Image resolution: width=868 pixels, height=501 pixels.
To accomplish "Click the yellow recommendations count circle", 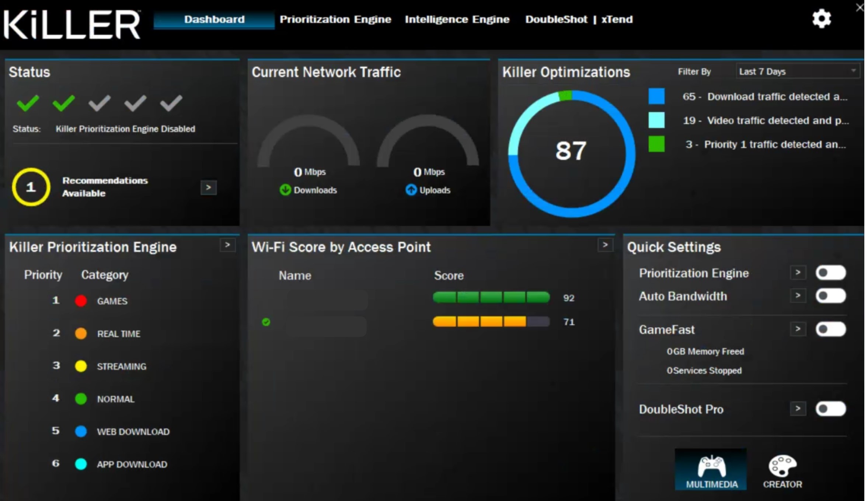I will coord(31,187).
